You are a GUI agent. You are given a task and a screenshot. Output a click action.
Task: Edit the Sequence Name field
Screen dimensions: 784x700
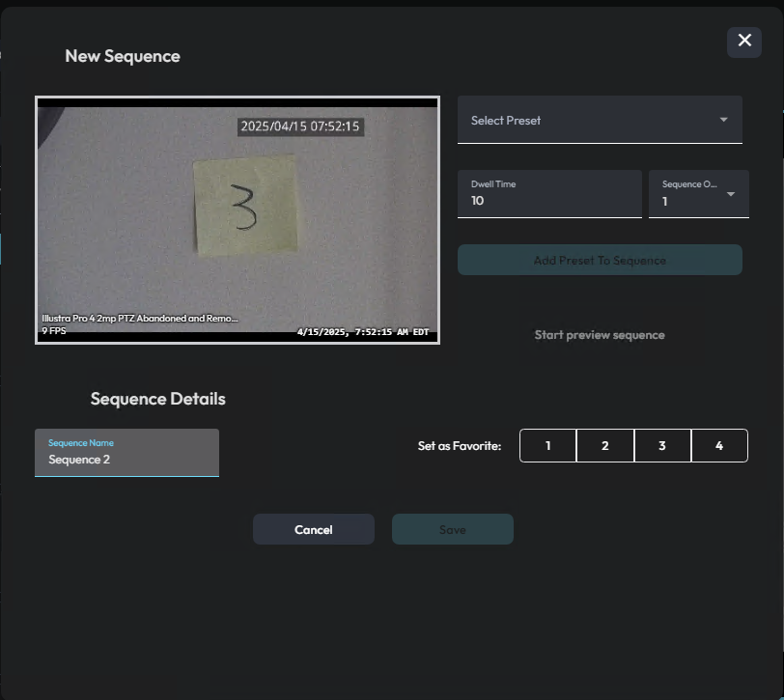click(x=126, y=461)
